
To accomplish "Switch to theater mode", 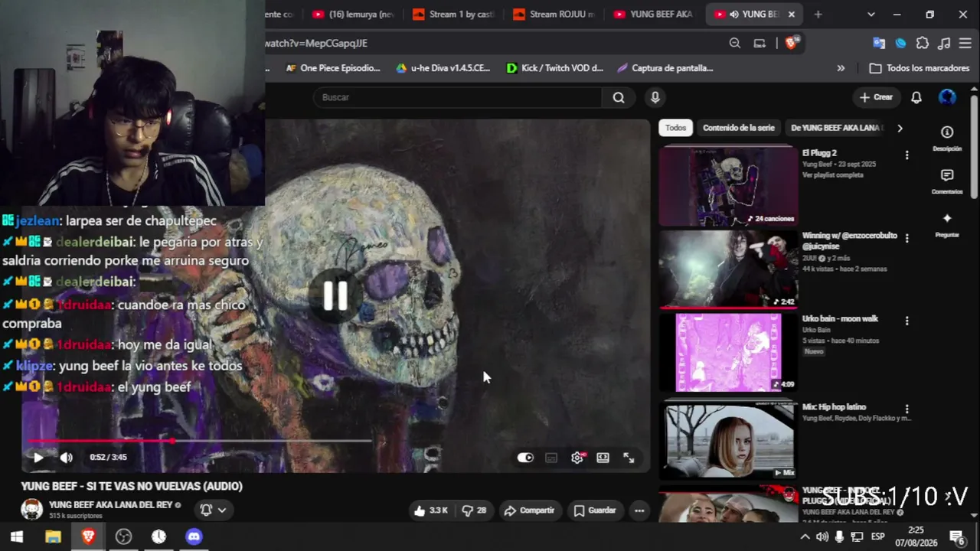I will (x=603, y=458).
